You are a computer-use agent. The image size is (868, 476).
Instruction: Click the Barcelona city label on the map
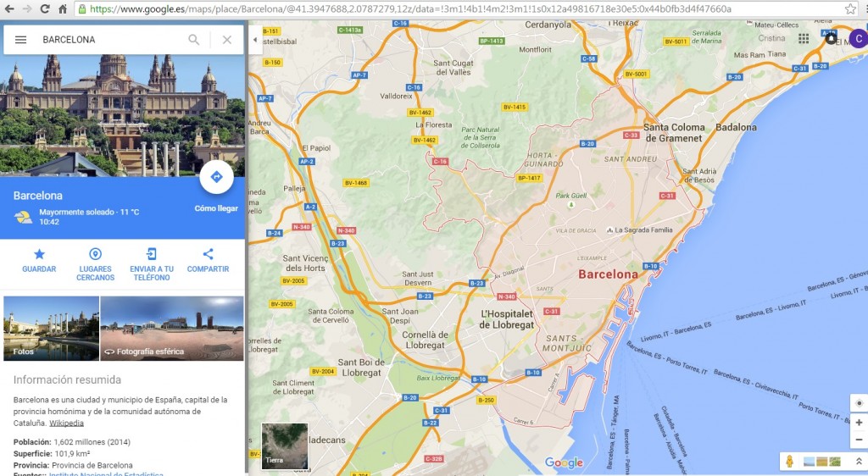[x=608, y=274]
